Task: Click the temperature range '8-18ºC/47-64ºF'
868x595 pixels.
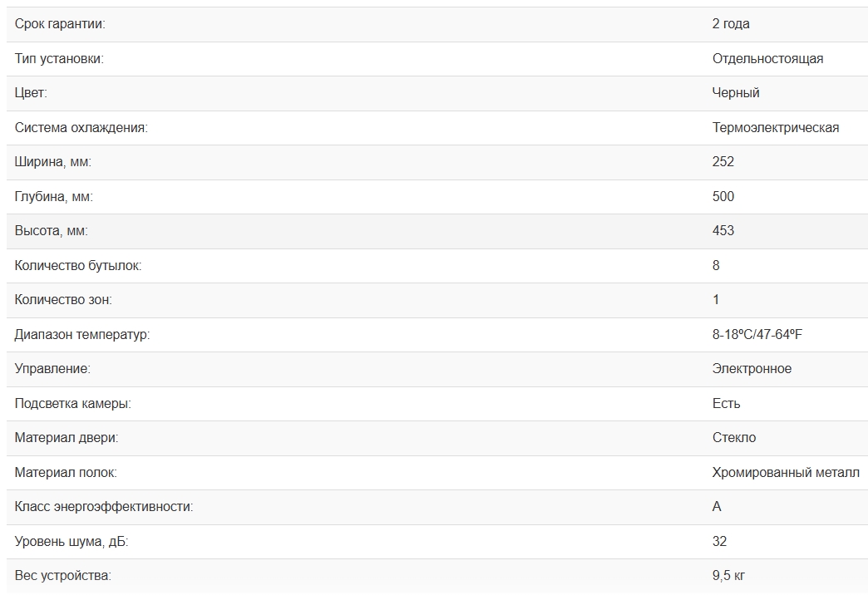Action: 757,334
